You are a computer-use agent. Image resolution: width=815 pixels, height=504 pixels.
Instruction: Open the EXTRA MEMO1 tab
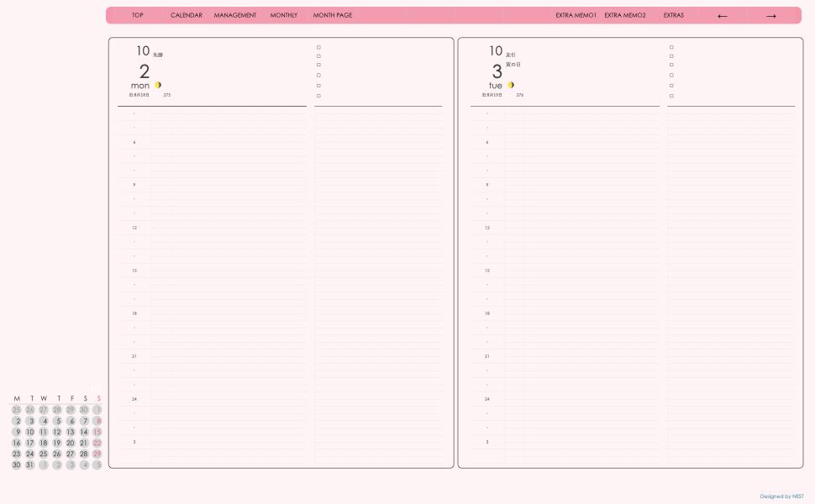click(x=576, y=15)
